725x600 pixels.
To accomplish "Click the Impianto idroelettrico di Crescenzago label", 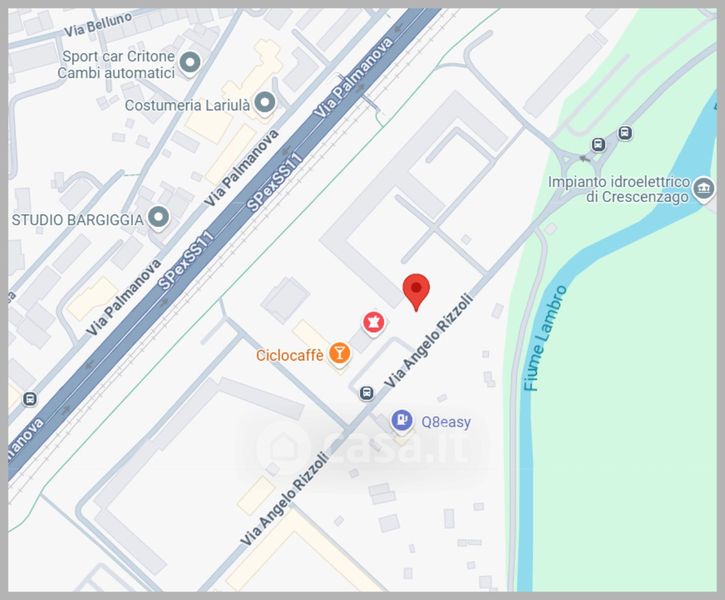I will pyautogui.click(x=619, y=190).
